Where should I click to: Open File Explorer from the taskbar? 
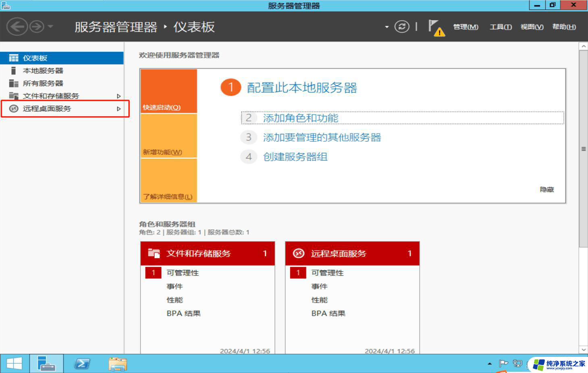click(118, 364)
